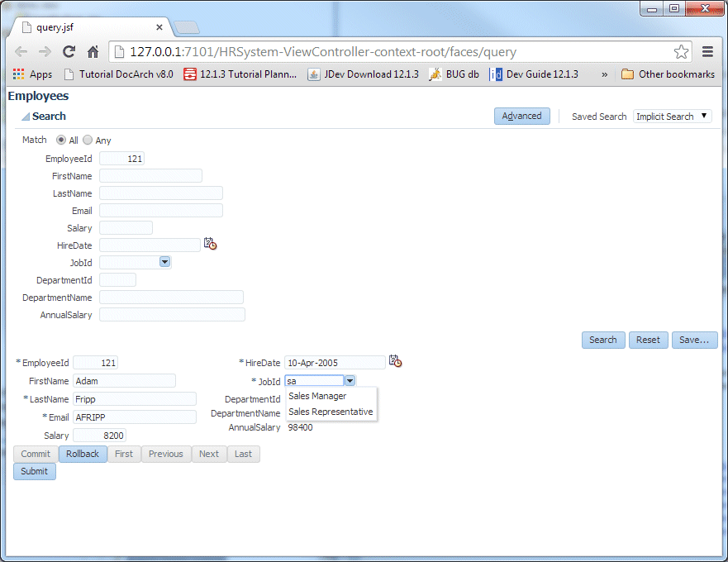Click the form EmployeeId field showing 121
Image resolution: width=728 pixels, height=562 pixels.
point(95,363)
